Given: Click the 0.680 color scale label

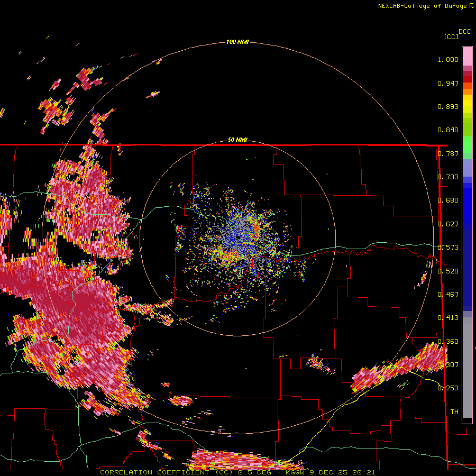Looking at the screenshot, I should [448, 200].
